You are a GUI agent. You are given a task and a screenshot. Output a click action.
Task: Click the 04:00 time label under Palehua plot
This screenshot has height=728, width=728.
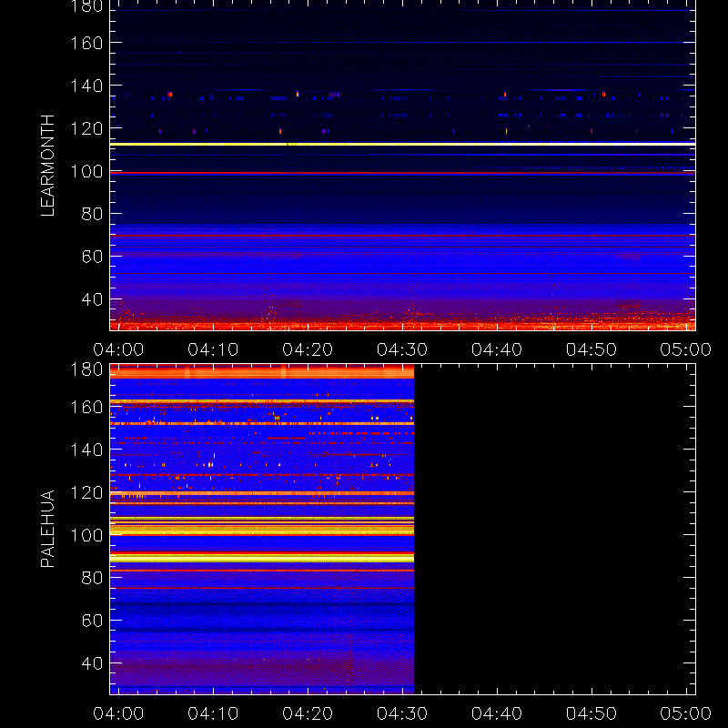tap(118, 713)
